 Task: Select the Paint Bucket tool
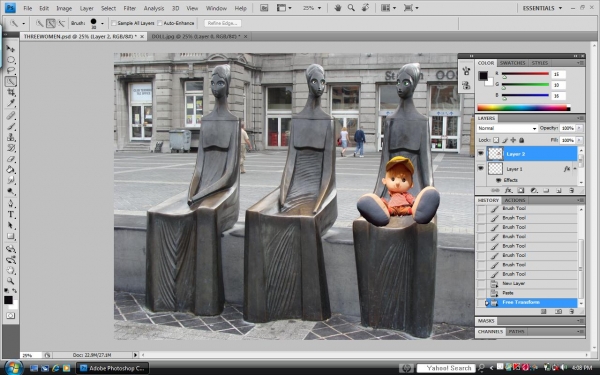click(11, 170)
